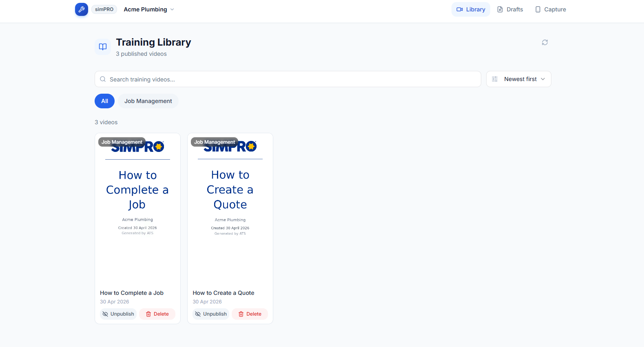Click into the Search training videos field

[288, 79]
